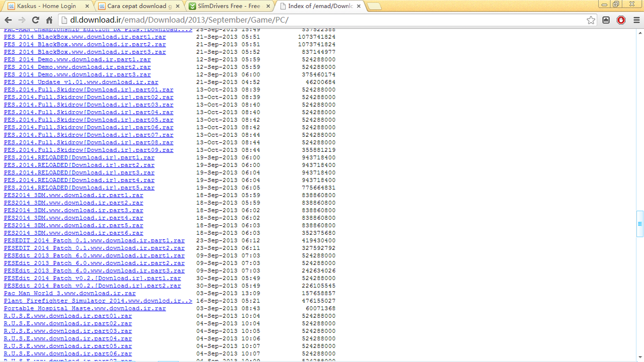Open Pac_Man_World_3 rar link

tap(70, 293)
